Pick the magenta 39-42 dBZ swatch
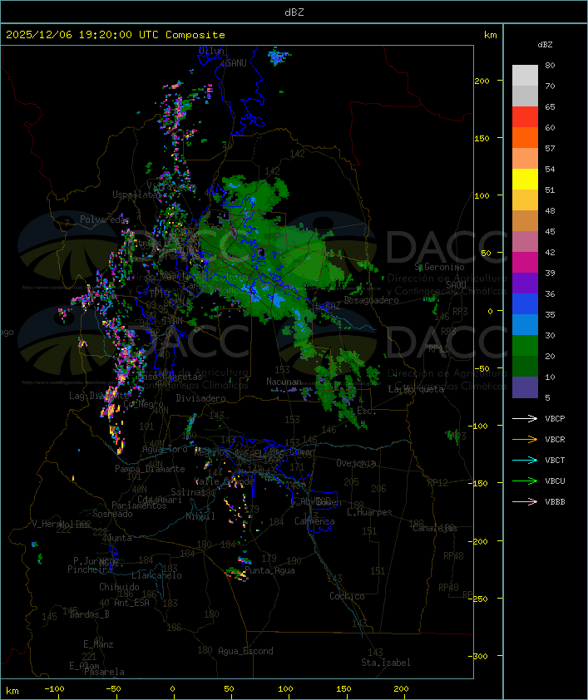The width and height of the screenshot is (588, 700). coord(525,263)
